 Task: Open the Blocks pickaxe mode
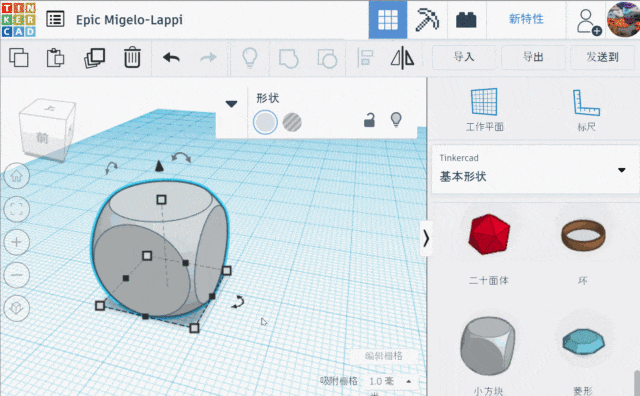(427, 20)
